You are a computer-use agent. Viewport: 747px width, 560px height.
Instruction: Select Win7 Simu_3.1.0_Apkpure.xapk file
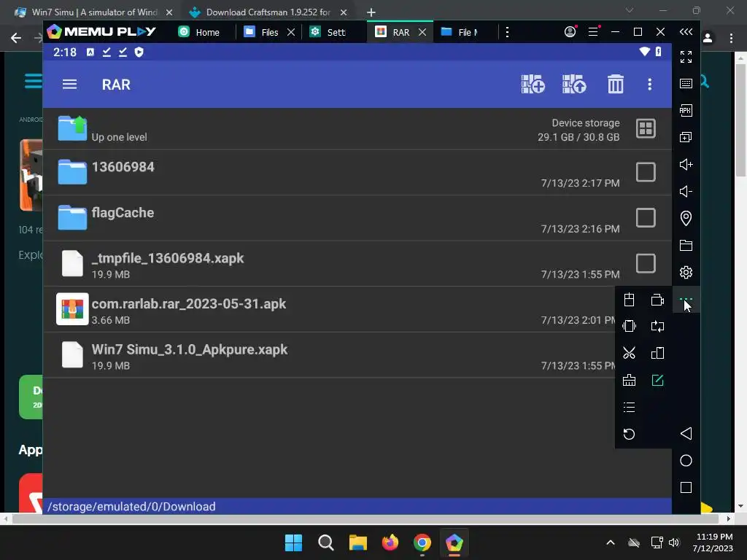(190, 349)
